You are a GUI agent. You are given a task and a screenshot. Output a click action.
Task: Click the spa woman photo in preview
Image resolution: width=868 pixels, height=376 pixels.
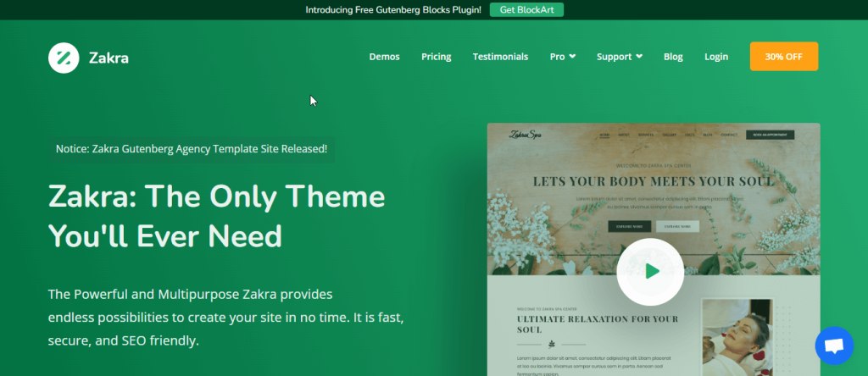tap(737, 338)
